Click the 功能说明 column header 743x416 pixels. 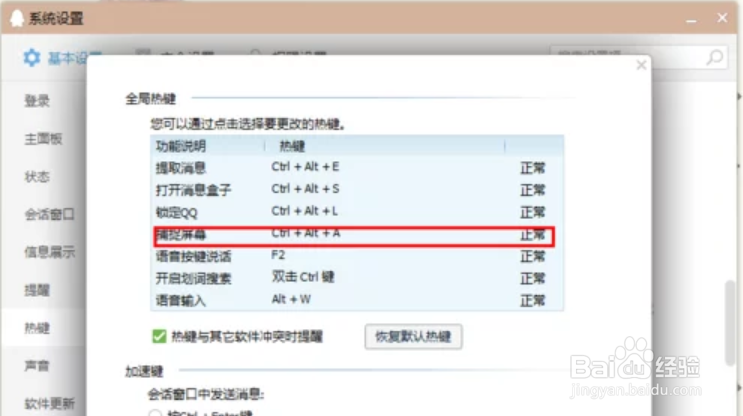click(181, 146)
